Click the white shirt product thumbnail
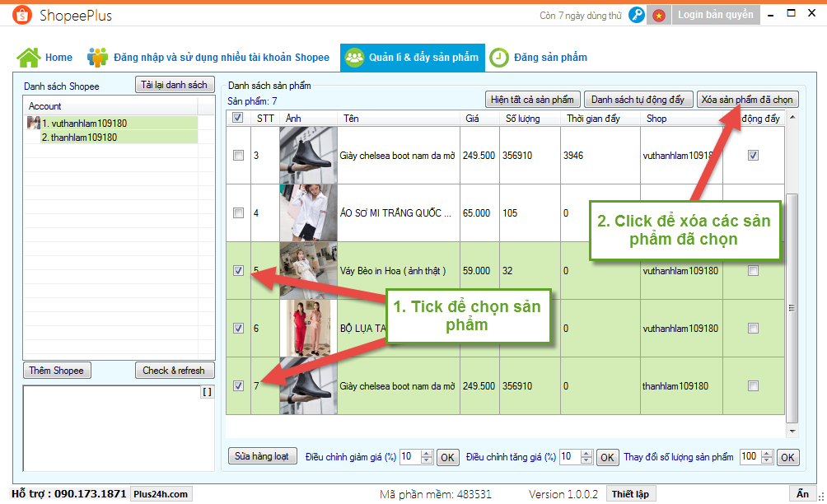Viewport: 827px width, 504px height. tap(308, 212)
